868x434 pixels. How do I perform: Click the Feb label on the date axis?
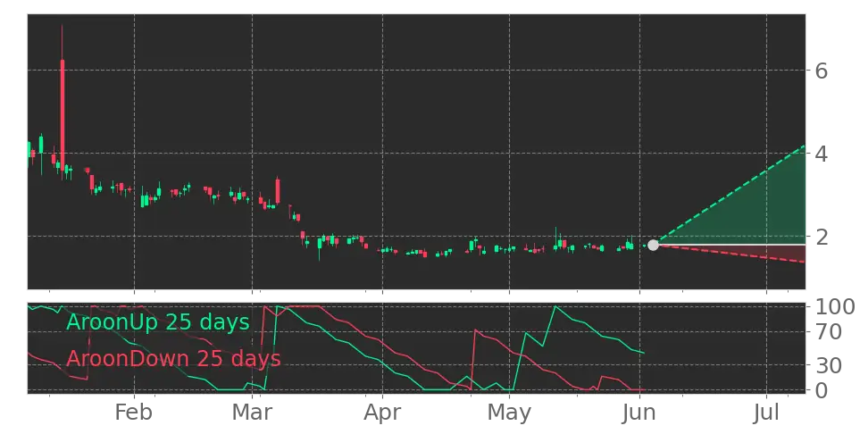pos(134,413)
